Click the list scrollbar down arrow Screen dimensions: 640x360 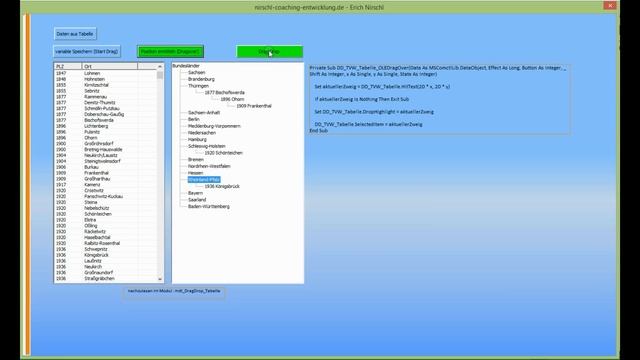pyautogui.click(x=160, y=279)
